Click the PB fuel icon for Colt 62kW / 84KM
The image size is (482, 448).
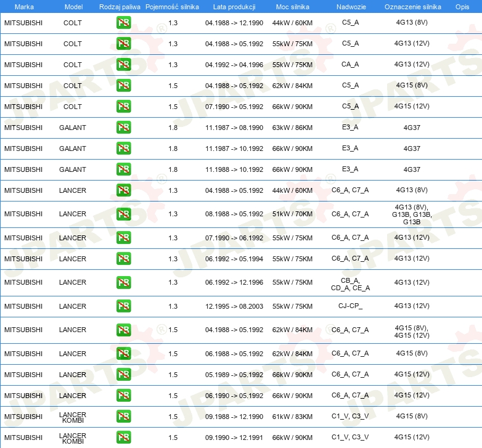[x=123, y=86]
